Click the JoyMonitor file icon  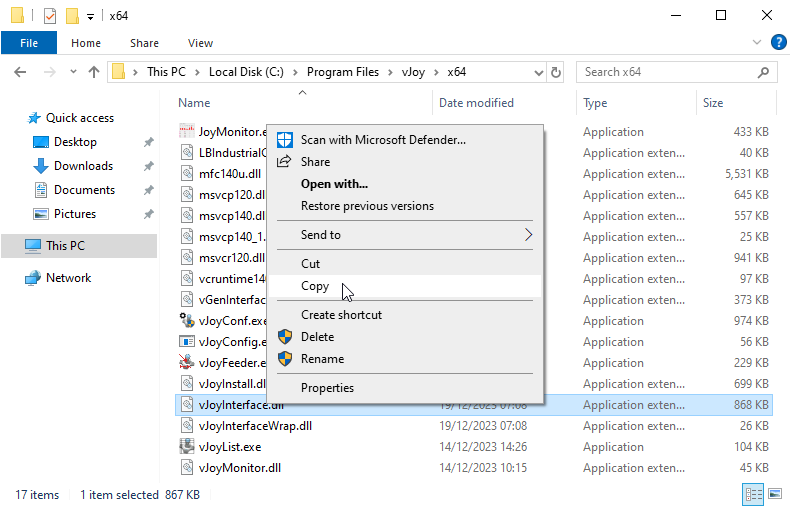pyautogui.click(x=187, y=131)
